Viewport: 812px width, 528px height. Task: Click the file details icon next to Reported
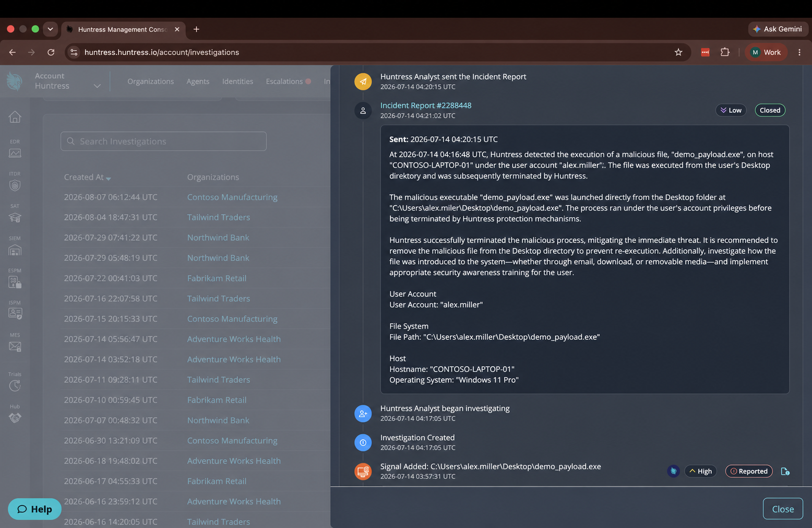coord(785,471)
